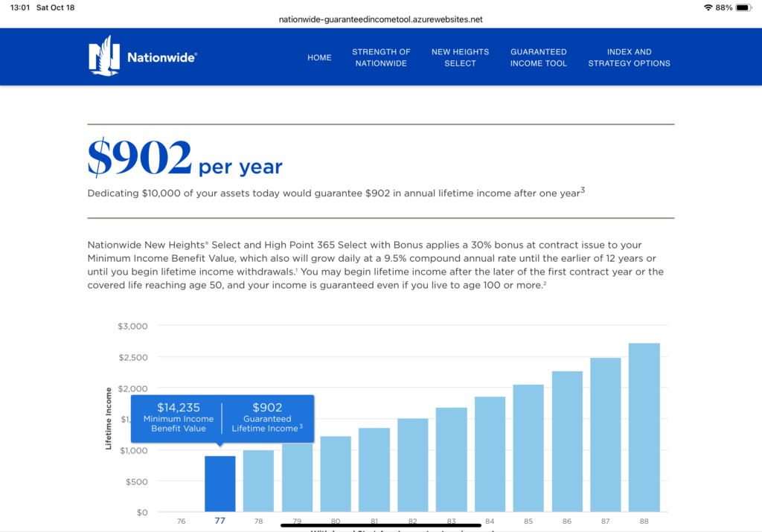The width and height of the screenshot is (762, 532).
Task: Pick the age 86 income bar
Action: (x=567, y=441)
